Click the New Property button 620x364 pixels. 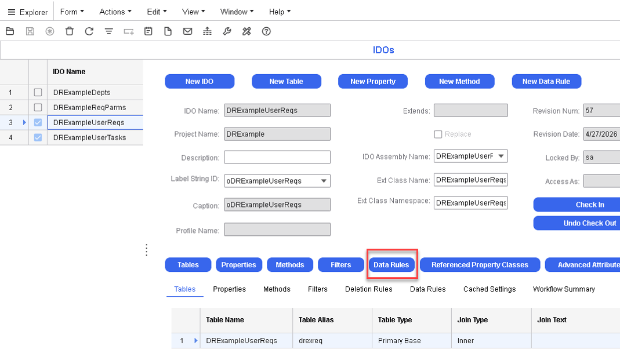coord(373,81)
